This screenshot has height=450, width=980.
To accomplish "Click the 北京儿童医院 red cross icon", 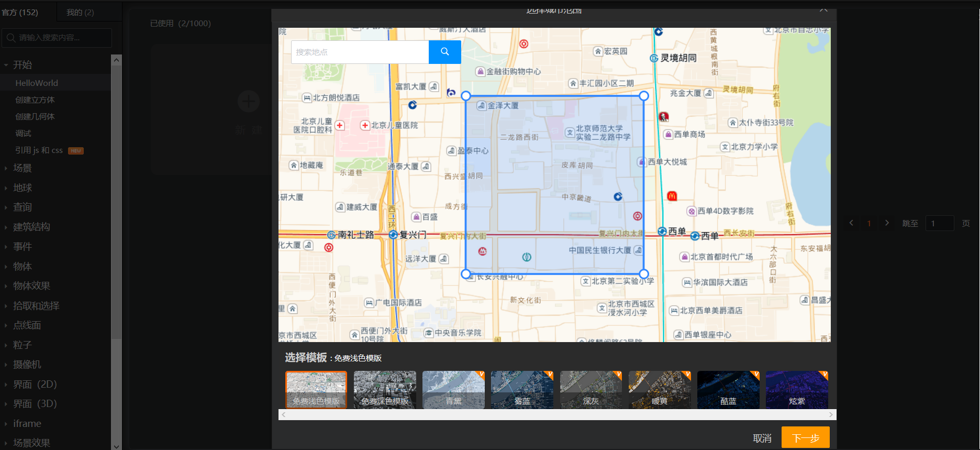I will [x=365, y=125].
